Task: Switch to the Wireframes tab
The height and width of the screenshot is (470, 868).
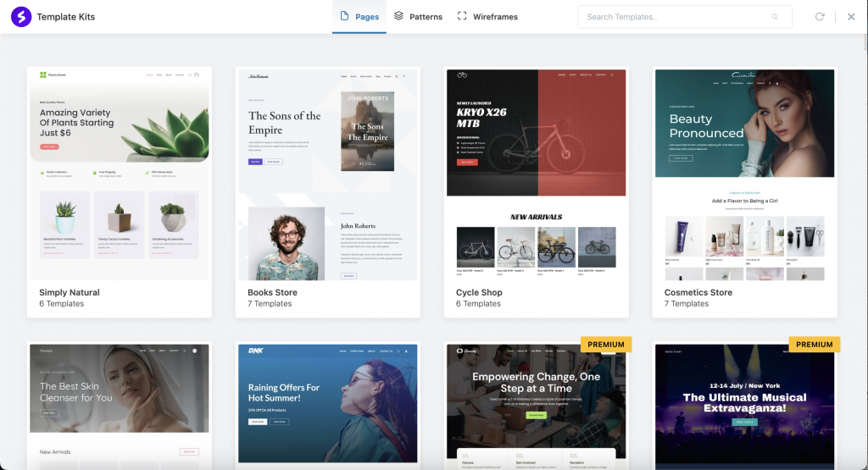Action: point(487,17)
